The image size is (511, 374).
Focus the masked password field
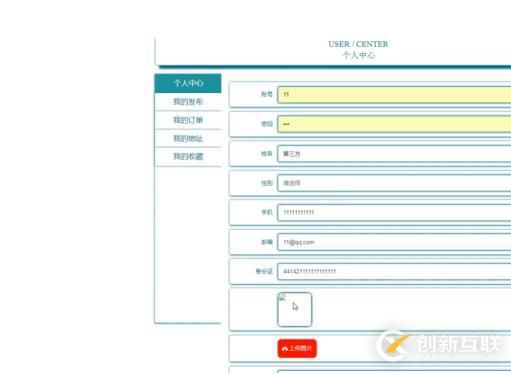click(x=394, y=124)
